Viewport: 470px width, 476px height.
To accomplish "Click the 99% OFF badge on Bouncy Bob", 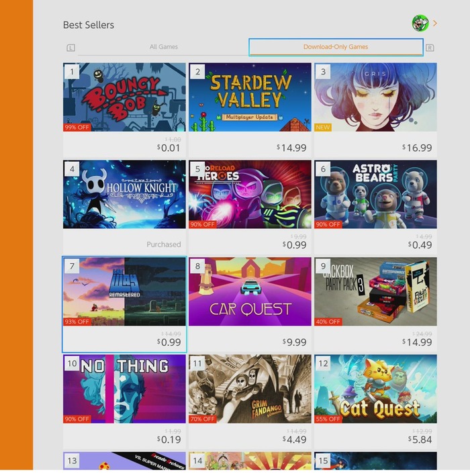I will [x=77, y=128].
